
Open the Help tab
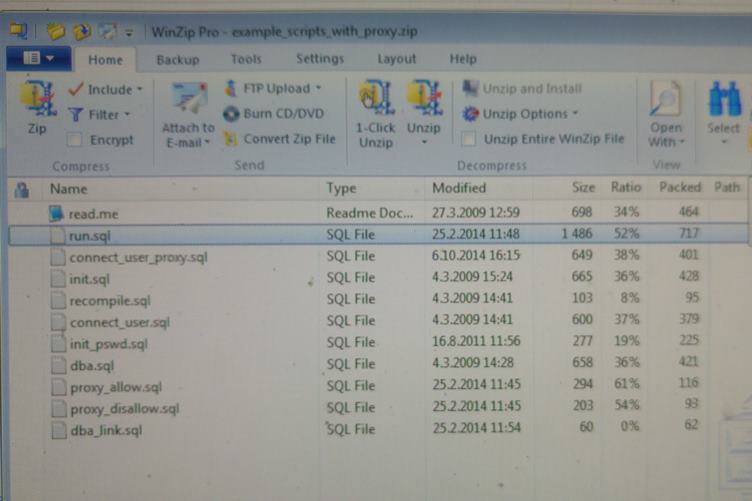click(463, 59)
